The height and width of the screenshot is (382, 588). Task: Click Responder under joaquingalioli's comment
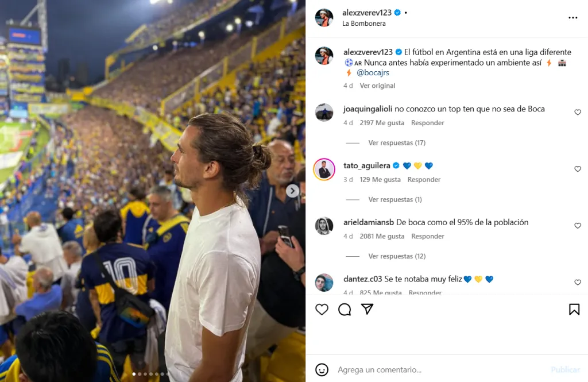[x=428, y=123]
